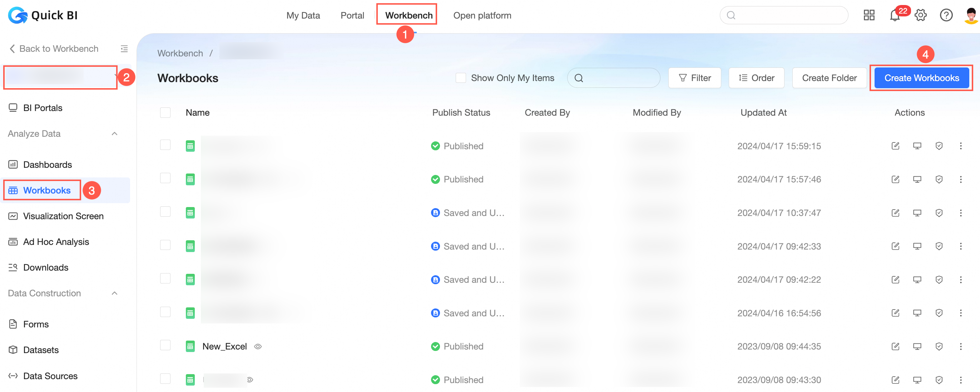Select all workbooks via header checkbox
The height and width of the screenshot is (392, 980).
[x=165, y=112]
